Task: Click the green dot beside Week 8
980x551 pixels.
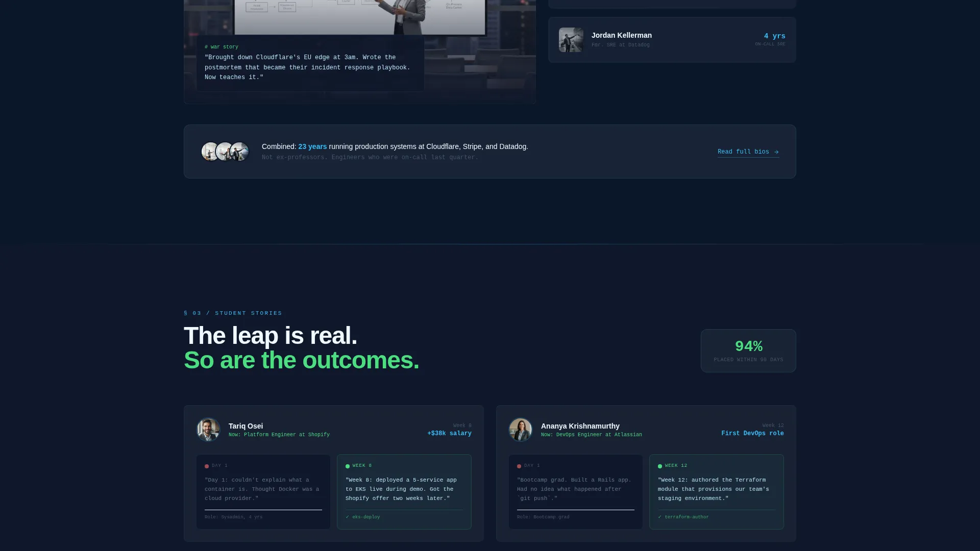Action: click(x=348, y=466)
